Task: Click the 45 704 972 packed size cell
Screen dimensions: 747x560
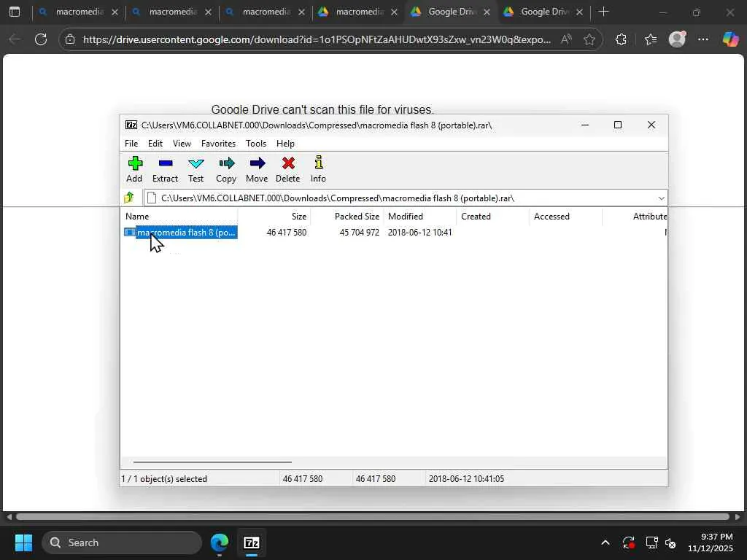Action: [x=359, y=233]
